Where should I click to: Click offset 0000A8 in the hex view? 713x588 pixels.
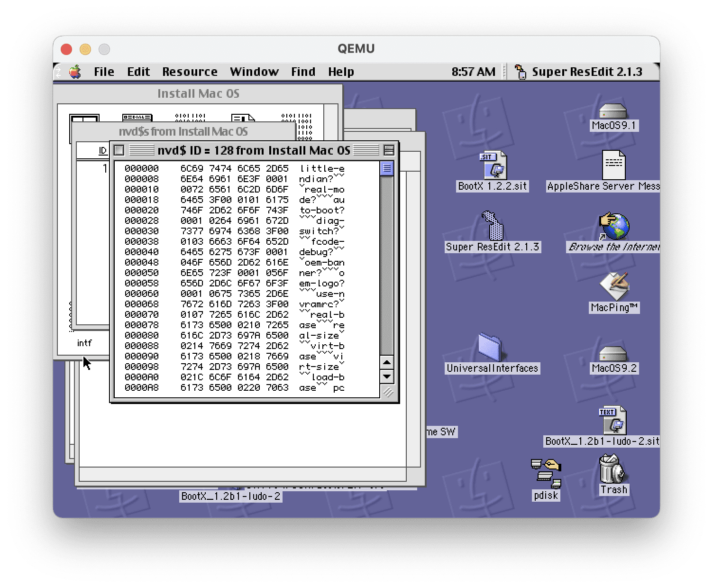coord(141,387)
